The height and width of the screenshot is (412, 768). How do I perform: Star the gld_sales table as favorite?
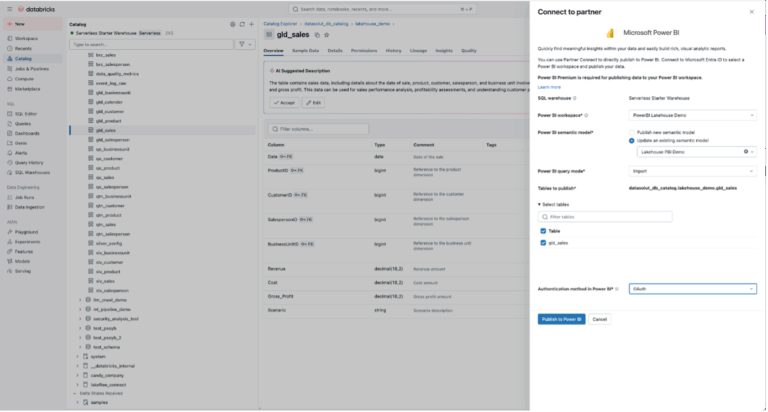pos(327,35)
